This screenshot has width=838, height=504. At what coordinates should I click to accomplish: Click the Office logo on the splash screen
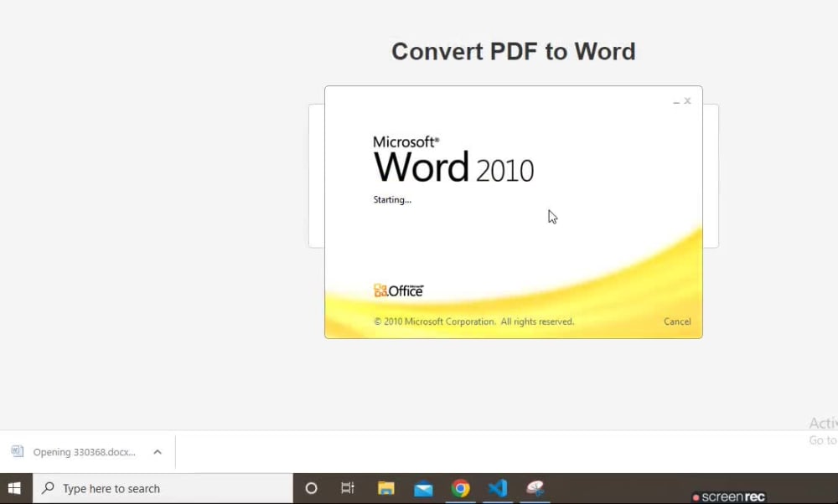(398, 290)
